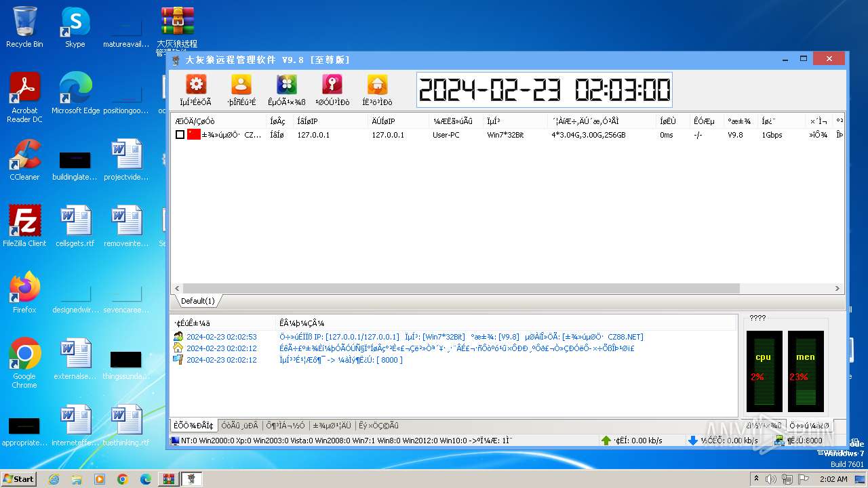The image size is (868, 488).
Task: Open the Windows Media Player taskbar icon
Action: click(x=100, y=479)
